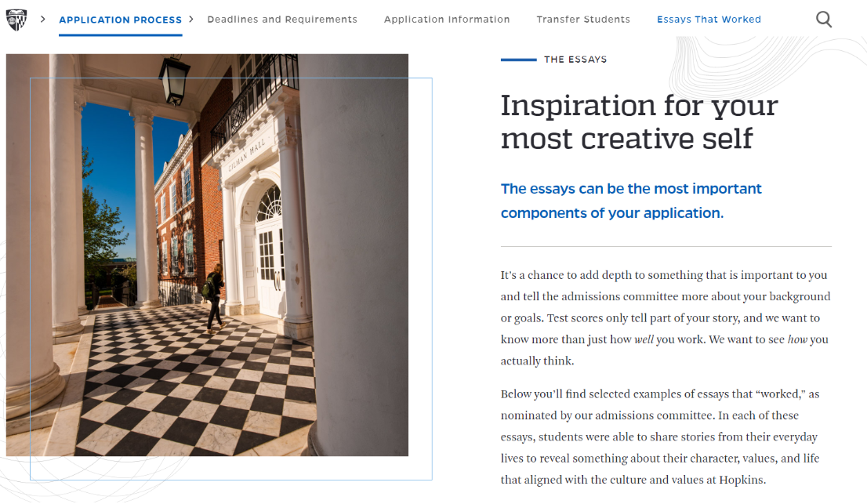Click chevron after Application Process

pyautogui.click(x=191, y=20)
